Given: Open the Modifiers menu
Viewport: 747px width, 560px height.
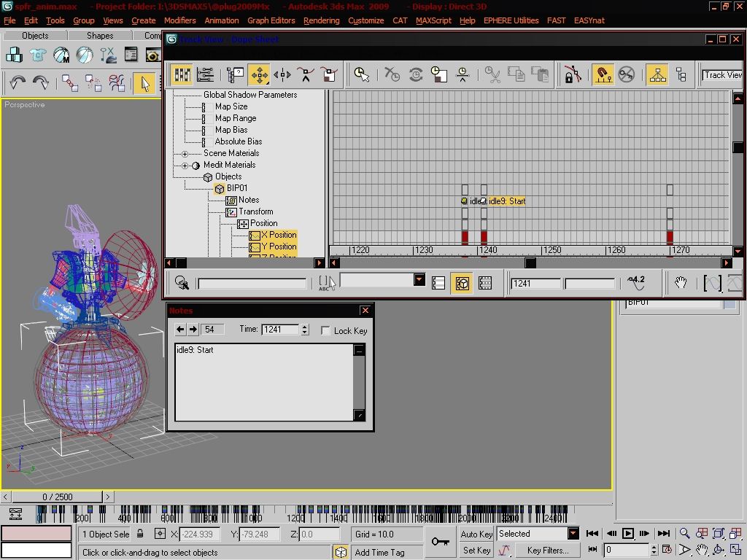Looking at the screenshot, I should (x=180, y=20).
